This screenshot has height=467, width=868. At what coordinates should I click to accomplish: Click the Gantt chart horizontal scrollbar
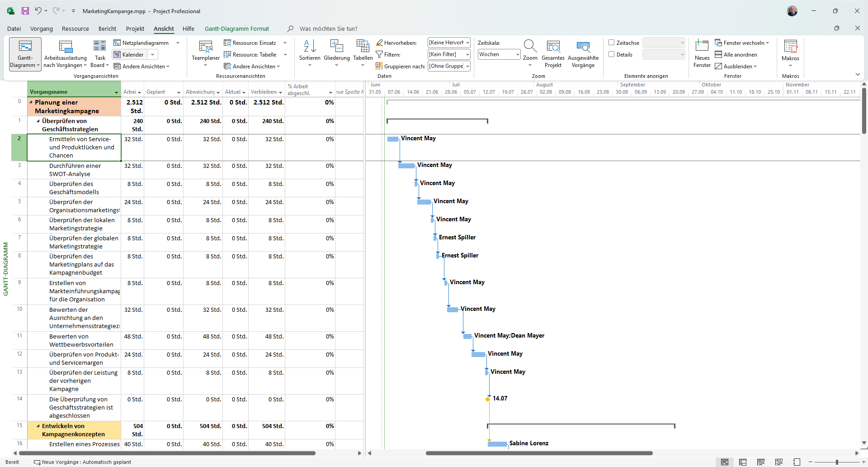pyautogui.click(x=539, y=453)
